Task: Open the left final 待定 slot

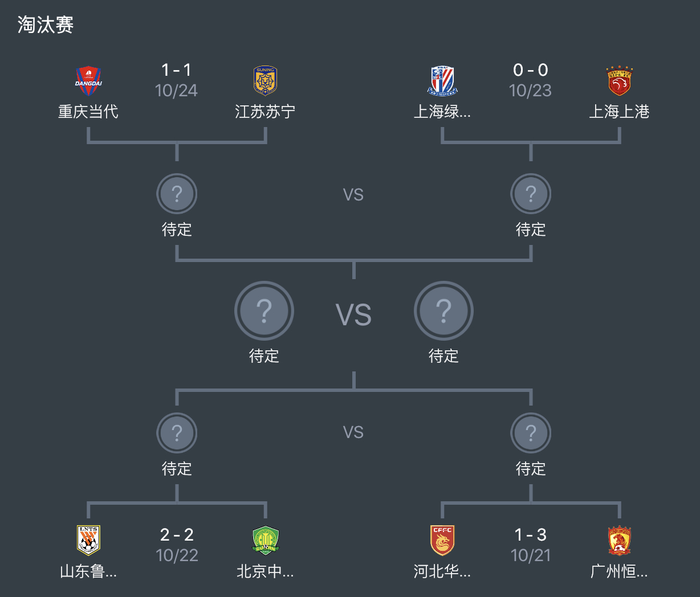Action: [264, 310]
